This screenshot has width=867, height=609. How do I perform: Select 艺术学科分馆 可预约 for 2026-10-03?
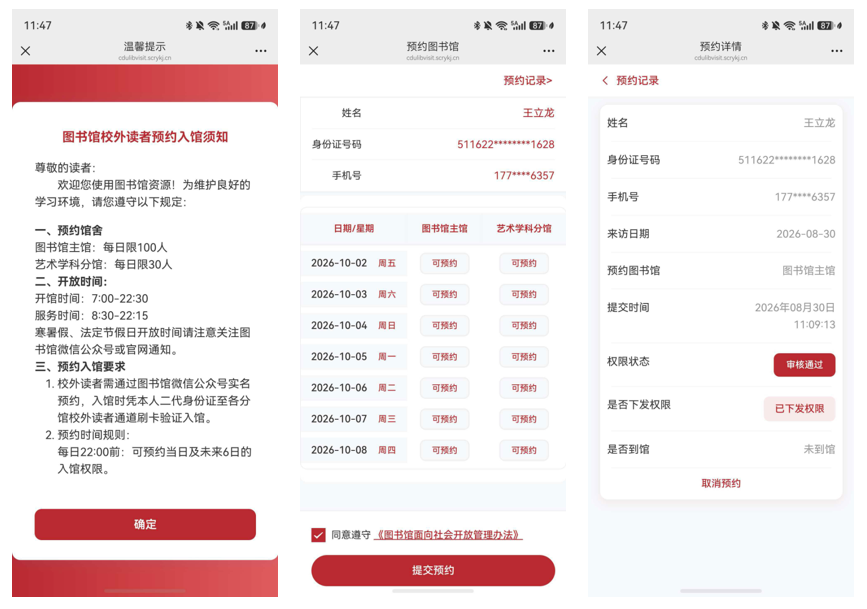click(524, 294)
